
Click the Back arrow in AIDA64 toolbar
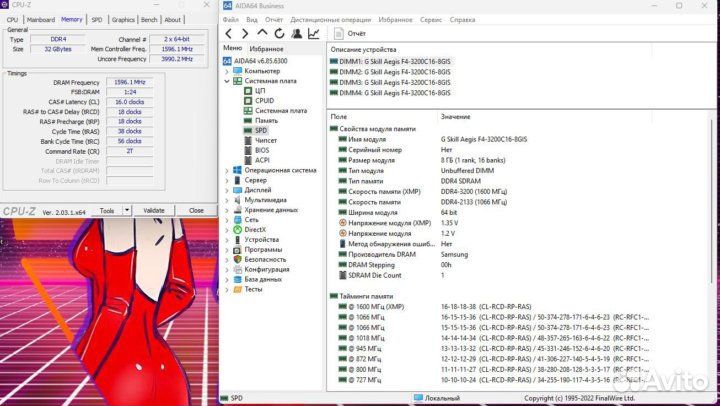pos(229,34)
